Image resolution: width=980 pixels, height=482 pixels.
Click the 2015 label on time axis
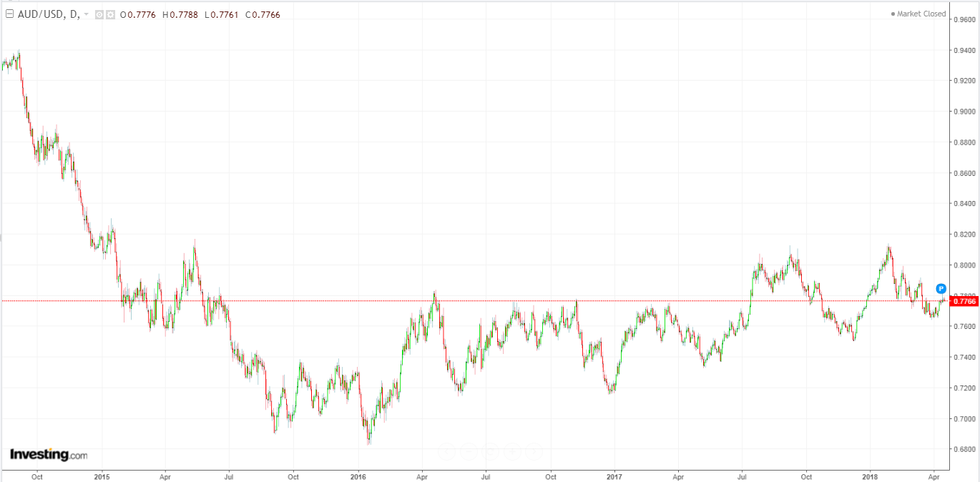[102, 476]
